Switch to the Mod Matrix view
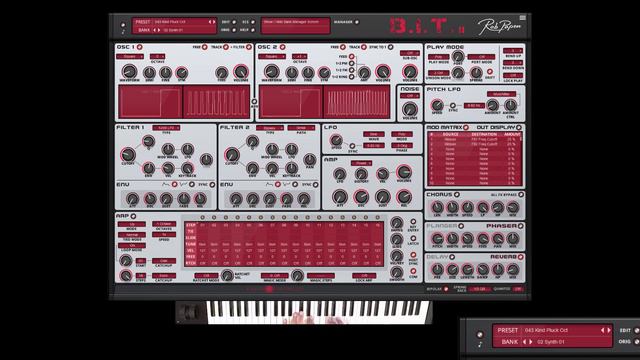The width and height of the screenshot is (640, 360). [x=465, y=127]
